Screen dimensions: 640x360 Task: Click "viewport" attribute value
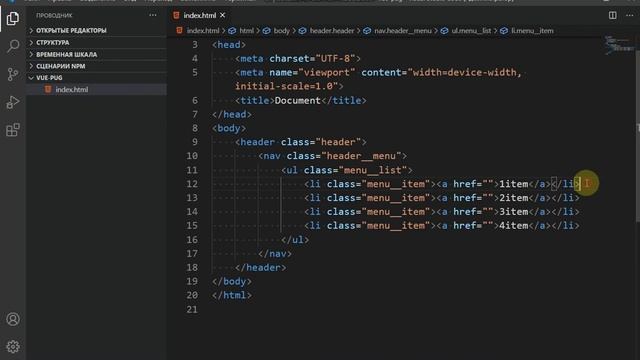click(327, 73)
